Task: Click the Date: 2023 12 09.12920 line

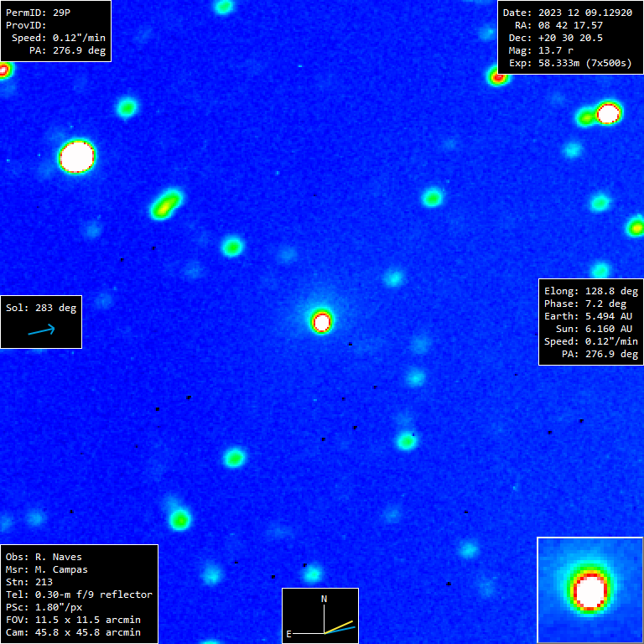Action: (x=568, y=13)
